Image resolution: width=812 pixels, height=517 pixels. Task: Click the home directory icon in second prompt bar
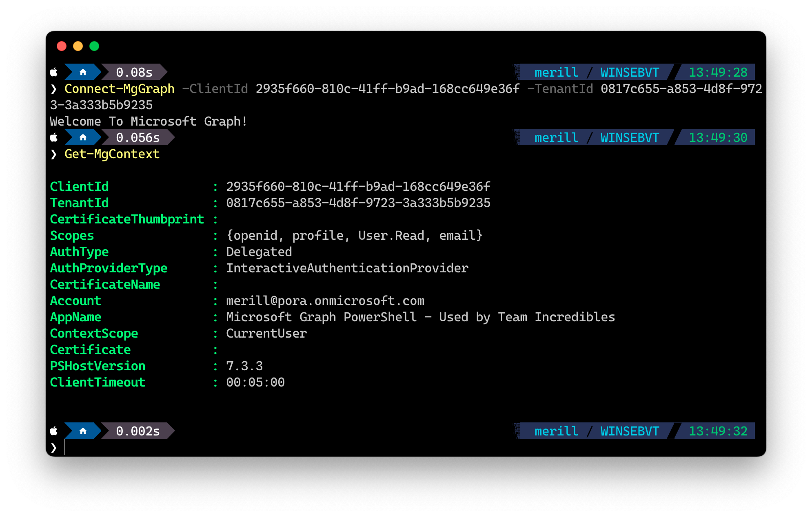83,138
